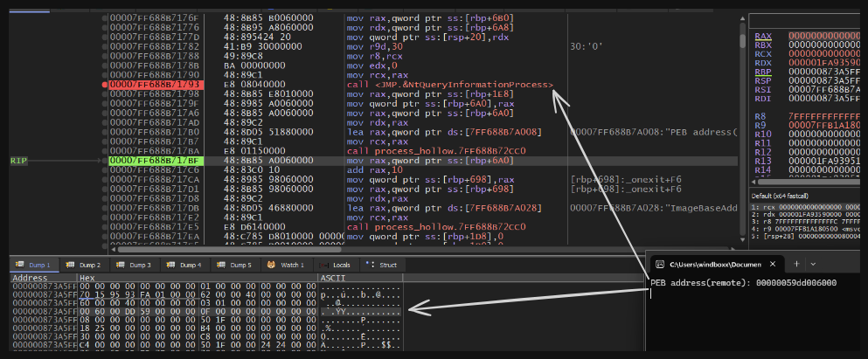
Task: Open a new terminal tab with plus
Action: (x=795, y=264)
